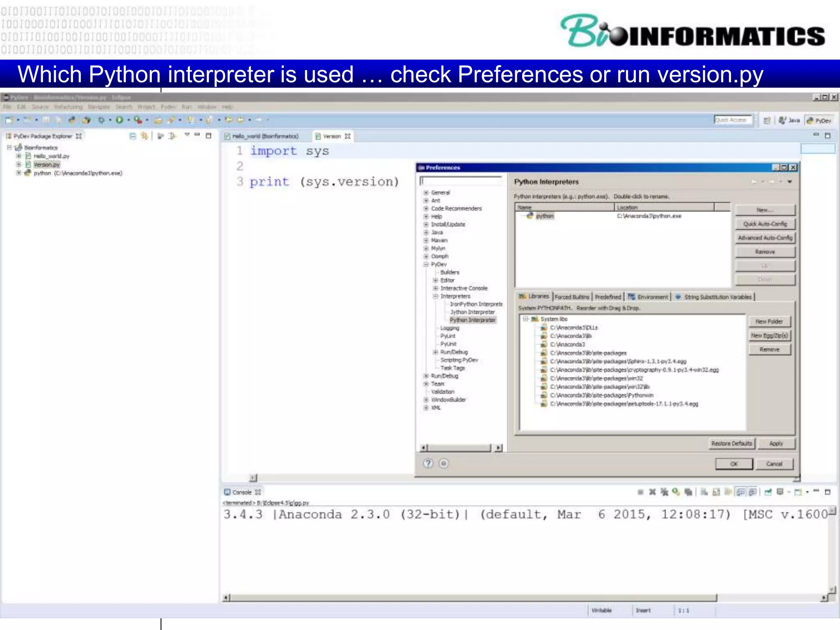Open the Window menu
Viewport: 840px width, 630px height.
click(x=206, y=107)
